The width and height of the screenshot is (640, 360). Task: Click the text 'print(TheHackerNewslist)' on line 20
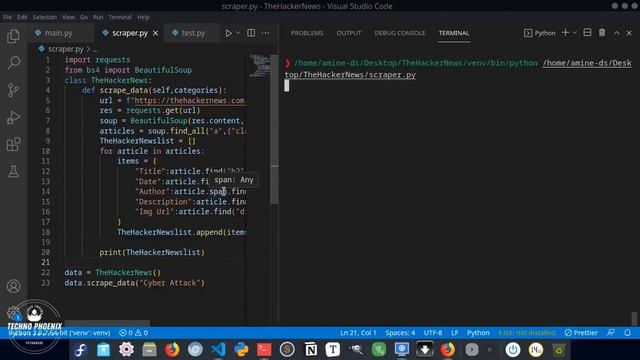tap(152, 252)
